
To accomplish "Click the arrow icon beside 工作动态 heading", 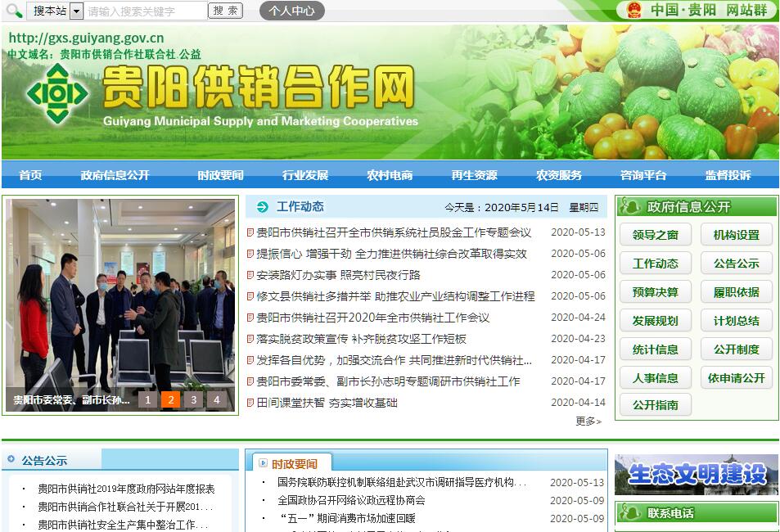I will 262,207.
